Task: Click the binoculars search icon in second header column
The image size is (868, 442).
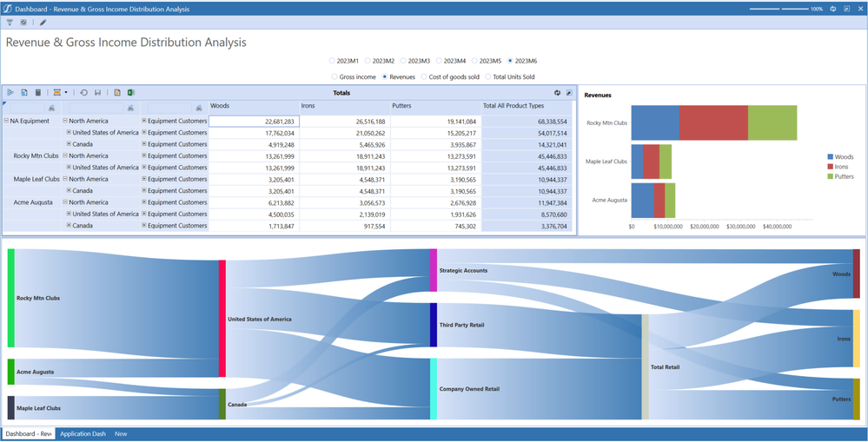Action: pyautogui.click(x=130, y=109)
